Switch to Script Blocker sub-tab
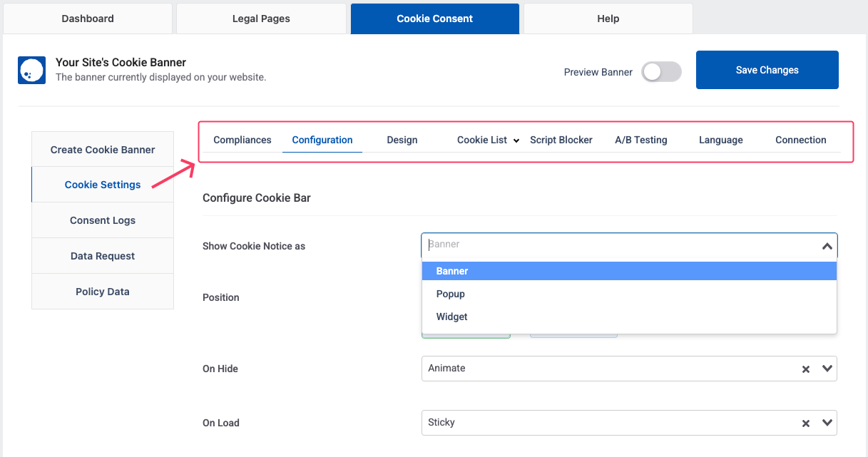 pos(561,140)
